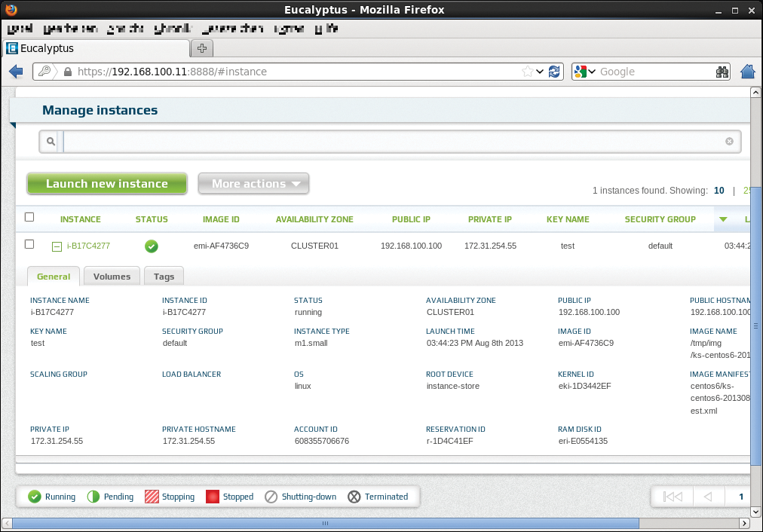The image size is (763, 532).
Task: Select all instances with header checkbox
Action: point(29,217)
